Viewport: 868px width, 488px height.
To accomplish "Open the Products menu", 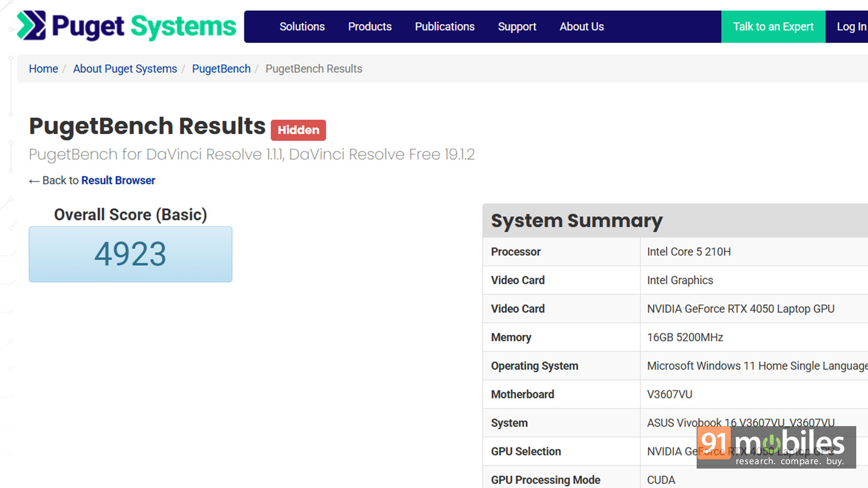I will pos(370,27).
